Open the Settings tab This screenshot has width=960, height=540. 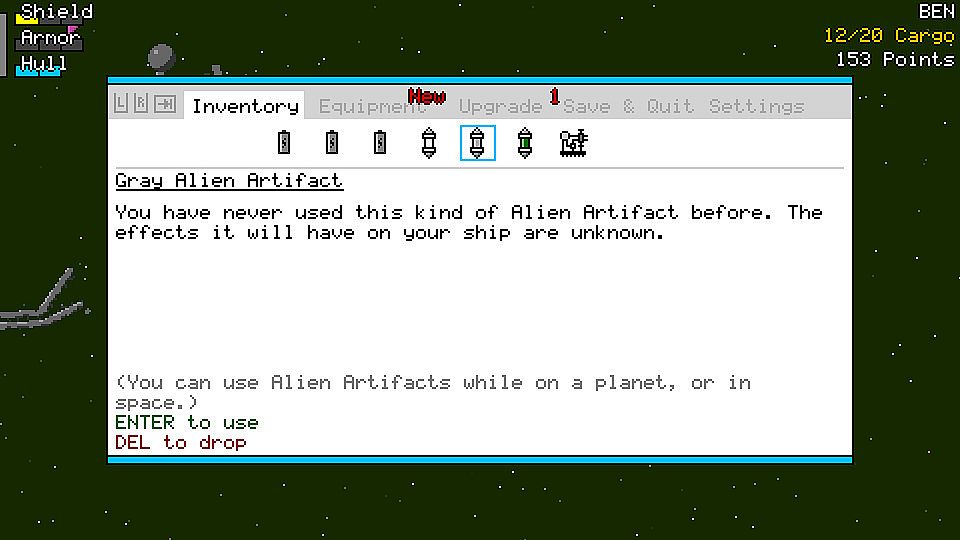pos(757,107)
